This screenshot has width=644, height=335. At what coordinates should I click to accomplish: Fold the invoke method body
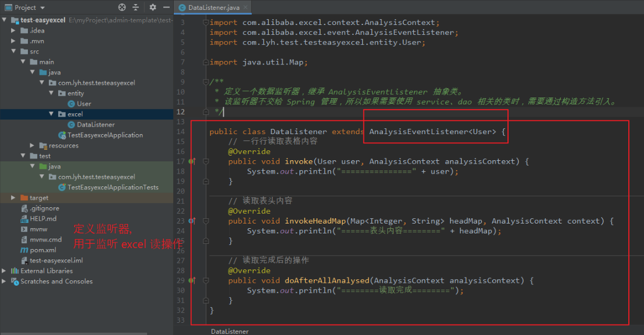206,161
